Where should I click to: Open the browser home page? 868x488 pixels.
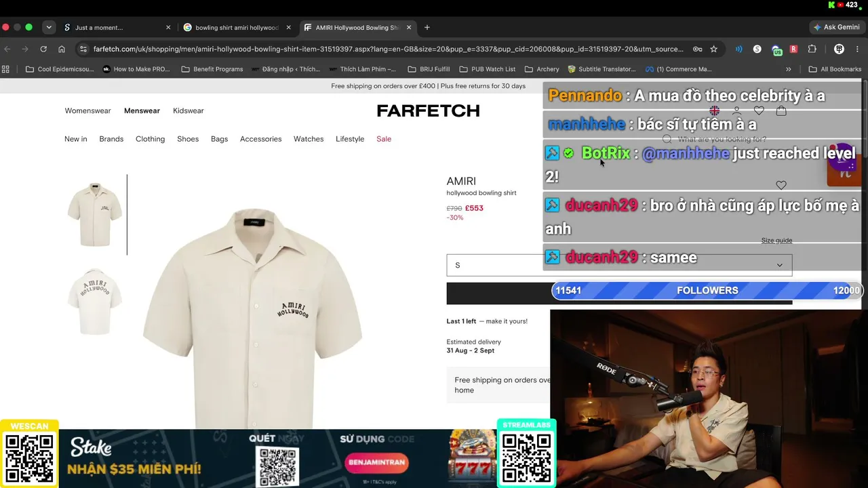click(62, 49)
